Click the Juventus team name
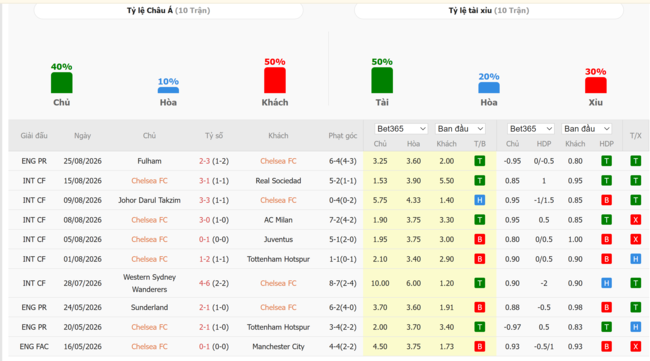This screenshot has width=650, height=361. pyautogui.click(x=278, y=240)
